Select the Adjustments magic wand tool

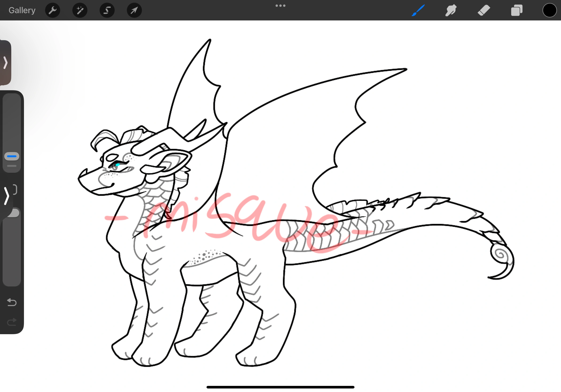[x=80, y=10]
